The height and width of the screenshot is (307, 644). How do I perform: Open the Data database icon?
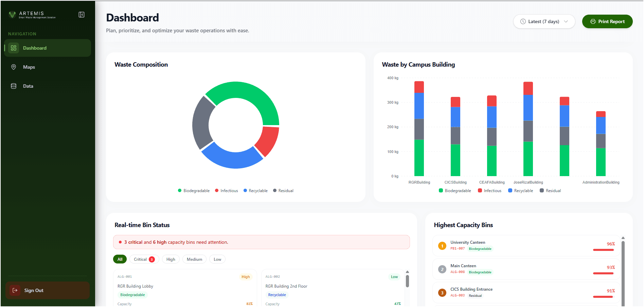[x=13, y=86]
